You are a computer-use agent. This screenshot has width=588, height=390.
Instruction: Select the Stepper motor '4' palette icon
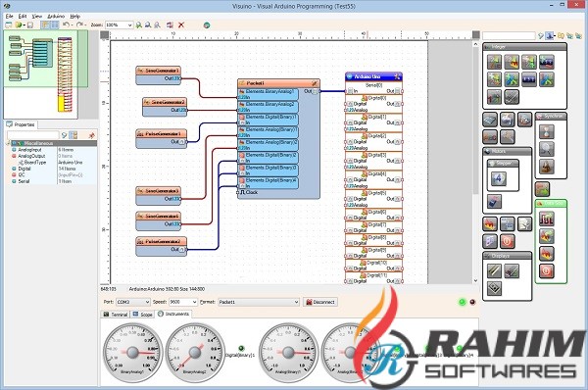coord(499,179)
